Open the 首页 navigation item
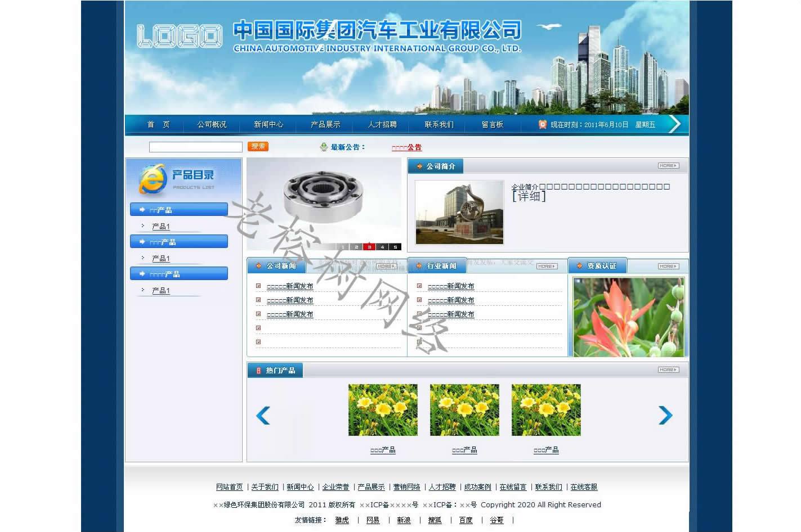 tap(158, 124)
